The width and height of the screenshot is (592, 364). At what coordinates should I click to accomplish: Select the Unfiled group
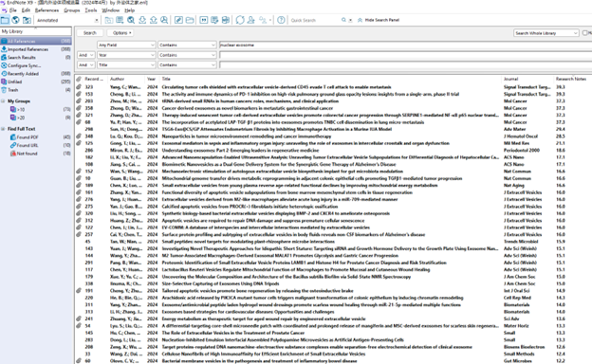click(x=36, y=82)
